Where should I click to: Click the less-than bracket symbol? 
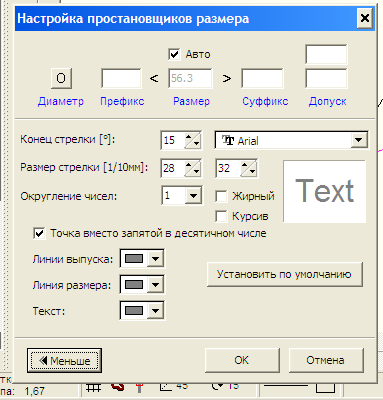coord(154,79)
